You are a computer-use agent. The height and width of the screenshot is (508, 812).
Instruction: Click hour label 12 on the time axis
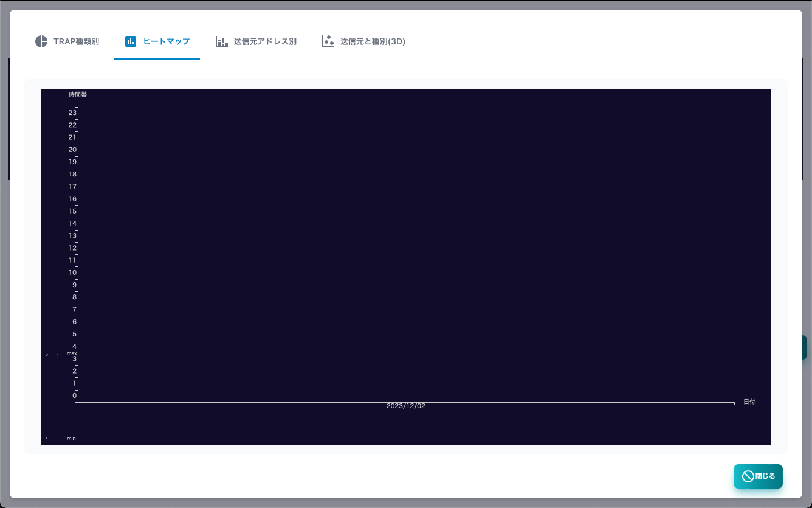72,248
